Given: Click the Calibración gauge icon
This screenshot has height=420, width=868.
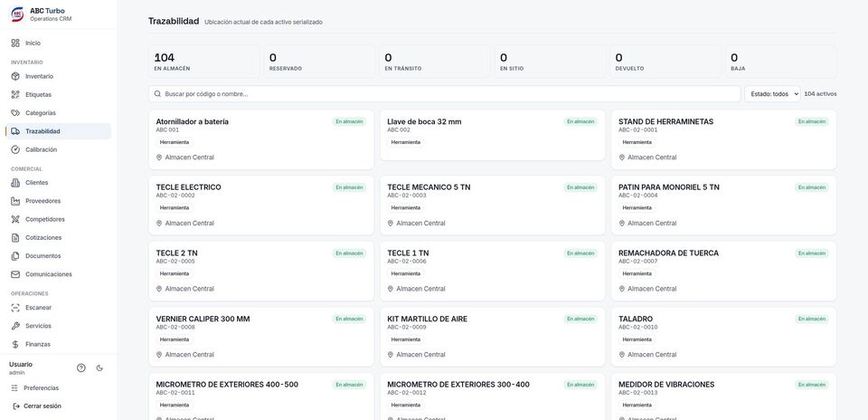Looking at the screenshot, I should [x=15, y=149].
